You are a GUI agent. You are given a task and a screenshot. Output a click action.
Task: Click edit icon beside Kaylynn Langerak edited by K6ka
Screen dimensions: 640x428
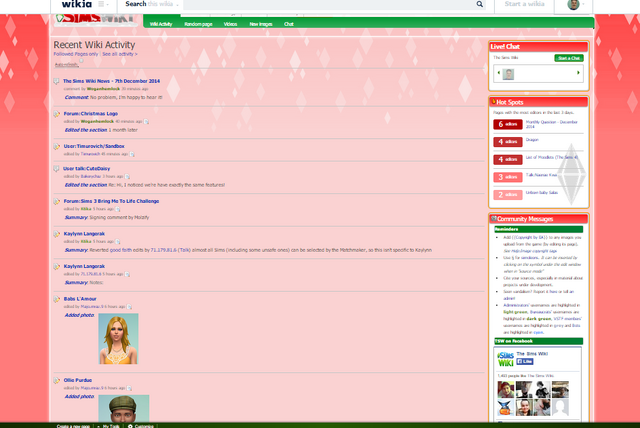(x=57, y=234)
